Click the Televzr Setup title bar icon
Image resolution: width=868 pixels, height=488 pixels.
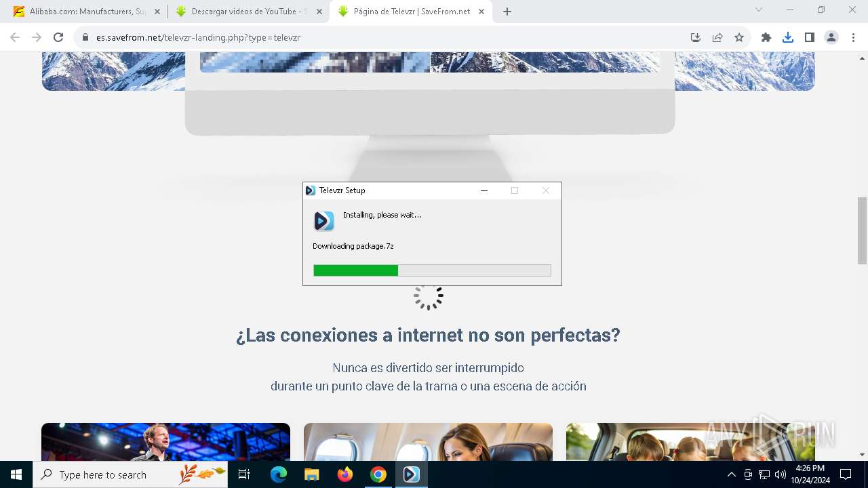[x=311, y=190]
